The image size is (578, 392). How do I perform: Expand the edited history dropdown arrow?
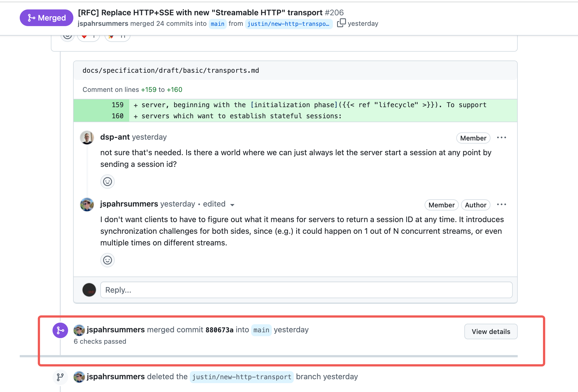pyautogui.click(x=232, y=205)
